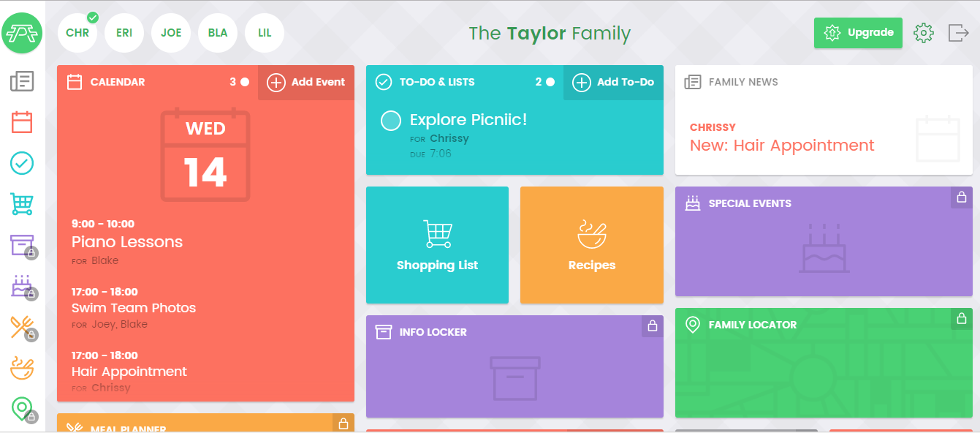This screenshot has height=433, width=980.
Task: Click TO-DO & LISTS header title
Action: pos(437,83)
